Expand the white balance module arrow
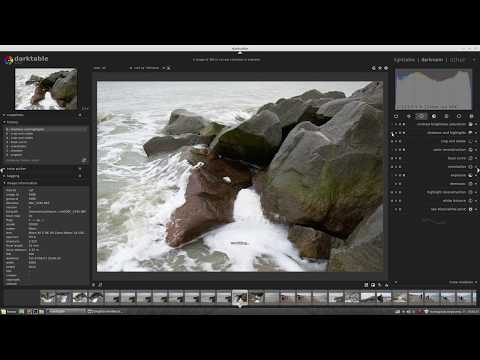The image size is (480, 360). (476, 201)
